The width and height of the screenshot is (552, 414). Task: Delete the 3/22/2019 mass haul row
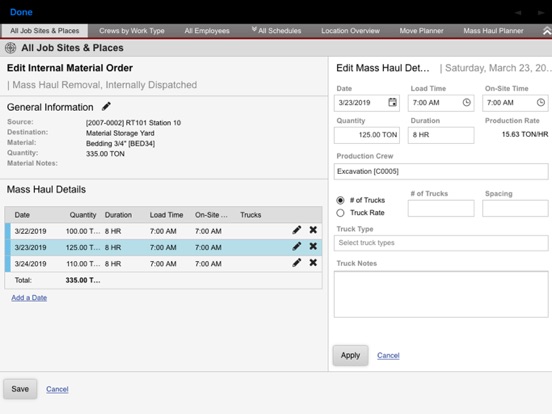pyautogui.click(x=313, y=230)
